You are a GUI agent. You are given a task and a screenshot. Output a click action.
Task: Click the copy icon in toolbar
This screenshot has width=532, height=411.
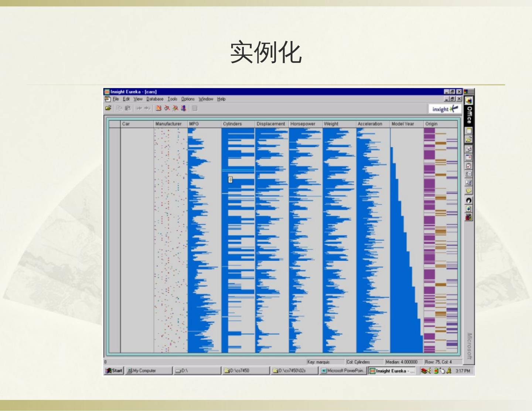[119, 108]
